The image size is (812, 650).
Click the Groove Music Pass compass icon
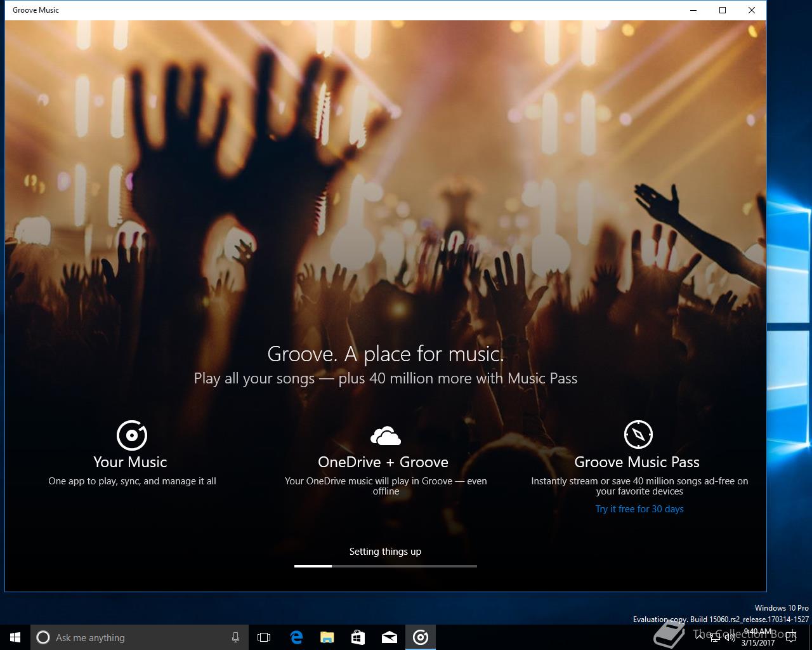click(638, 435)
